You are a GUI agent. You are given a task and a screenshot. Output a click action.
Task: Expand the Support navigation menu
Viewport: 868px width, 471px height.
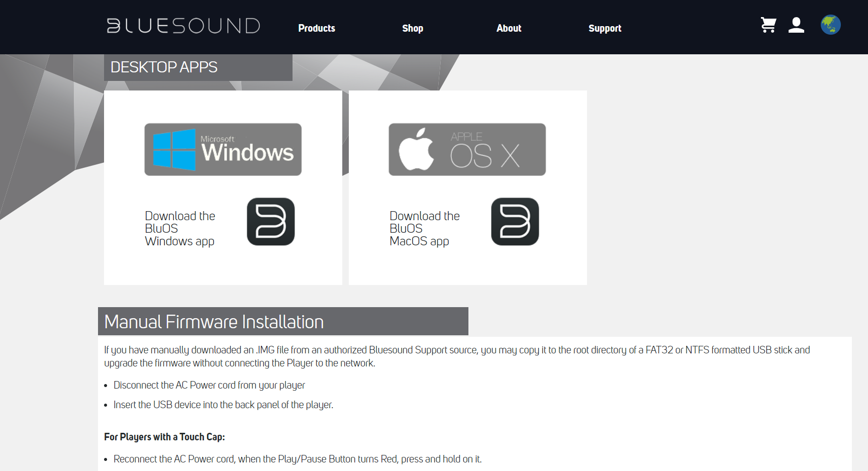[x=605, y=28]
